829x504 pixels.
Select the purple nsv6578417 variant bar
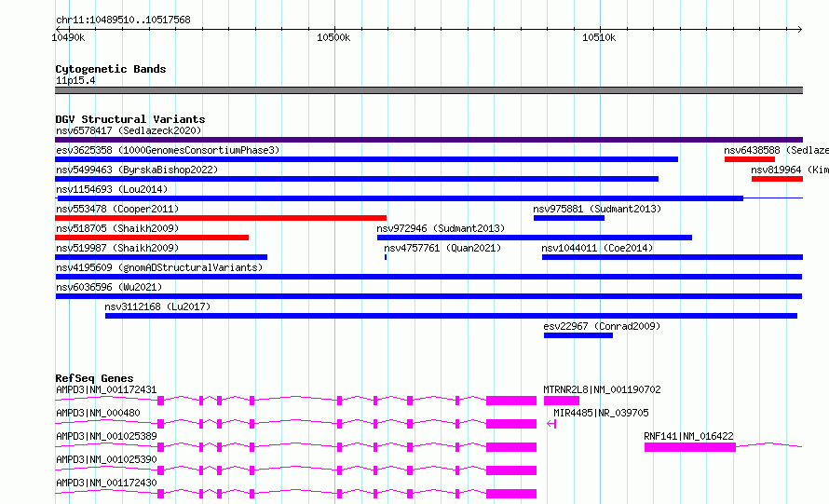[x=428, y=140]
